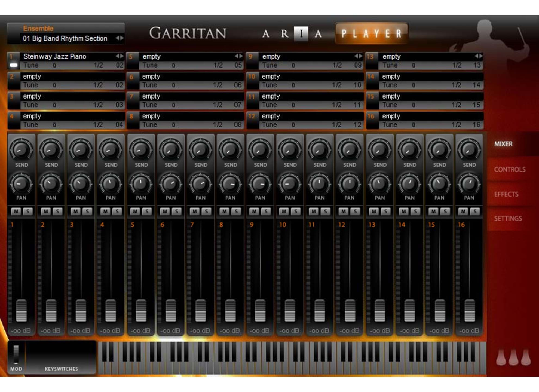Click the PLAYER logo button

pyautogui.click(x=372, y=33)
